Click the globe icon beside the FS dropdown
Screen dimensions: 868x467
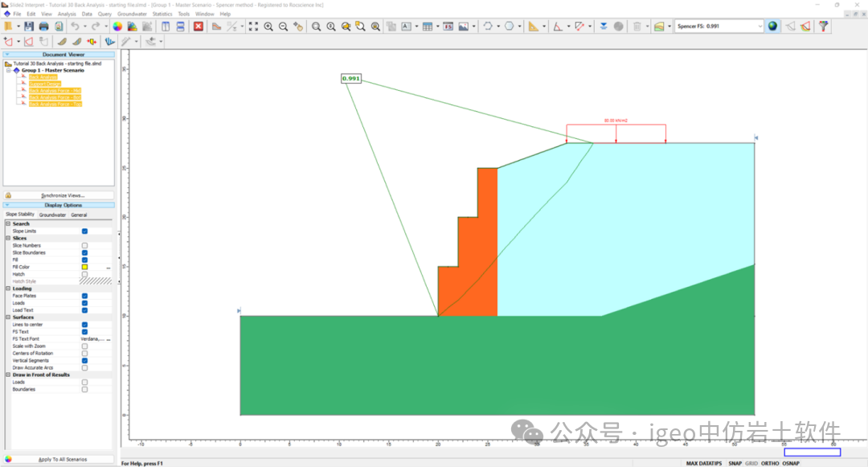(x=772, y=27)
